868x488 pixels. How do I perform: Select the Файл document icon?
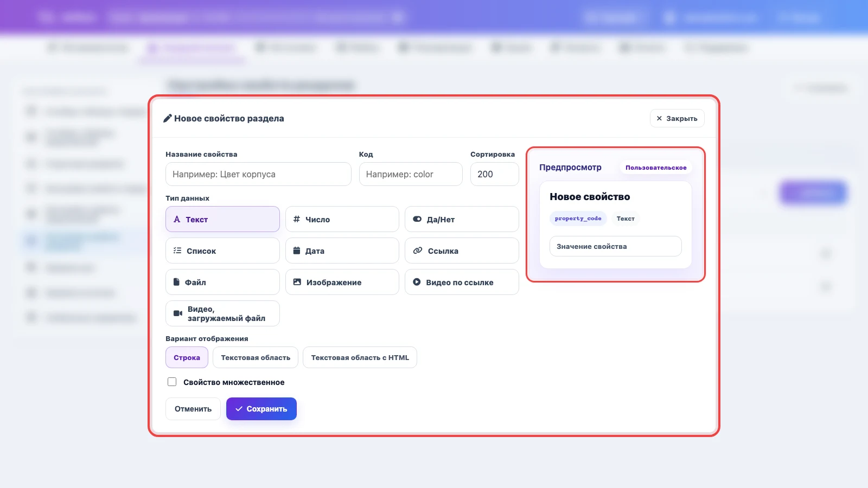point(176,282)
